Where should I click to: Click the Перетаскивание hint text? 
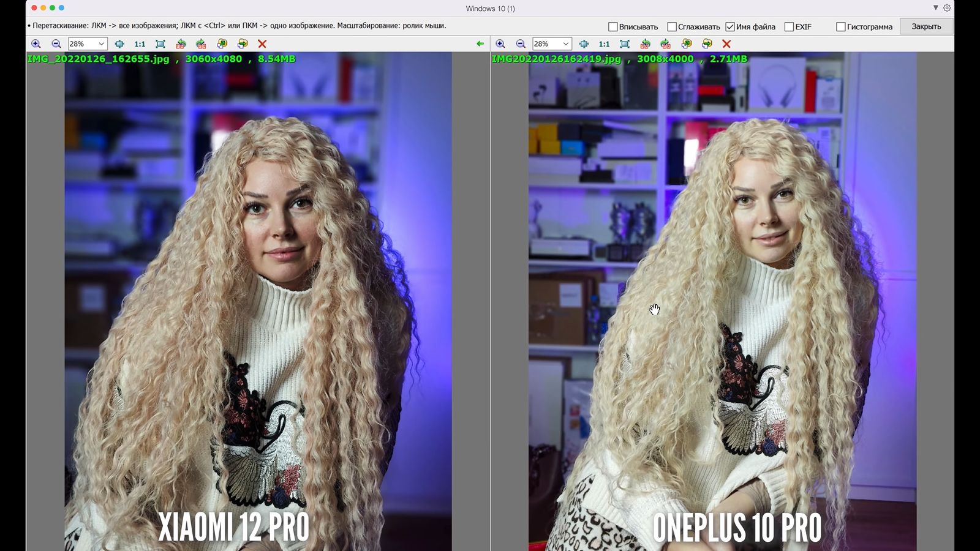click(x=238, y=26)
